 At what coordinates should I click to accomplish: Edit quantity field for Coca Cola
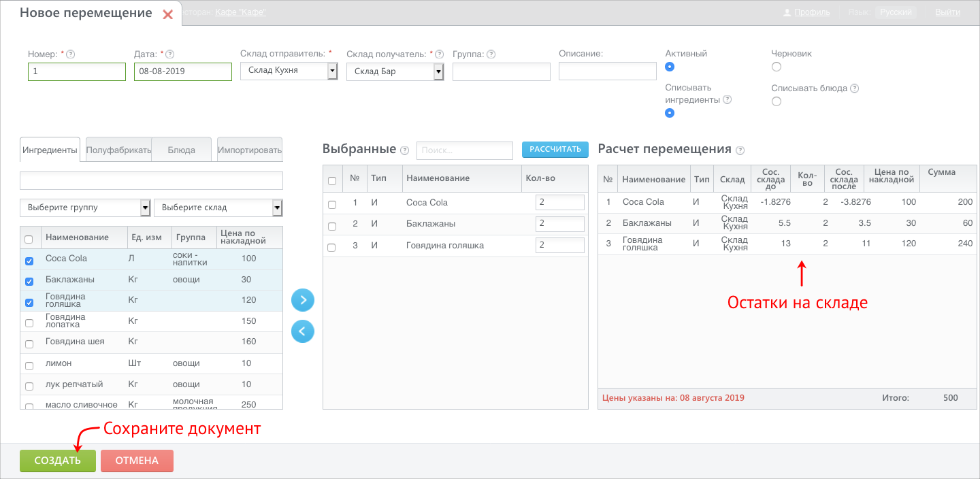click(560, 202)
